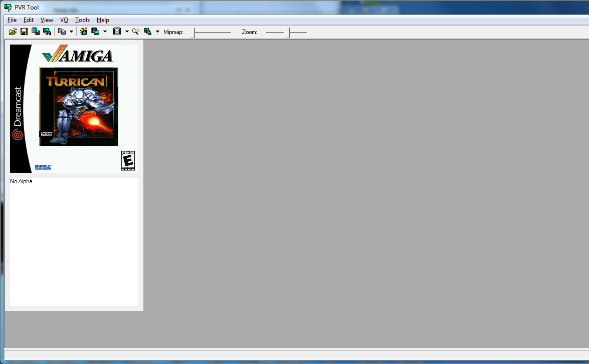
Task: Click the layered green squares icon before Mipmap
Action: pyautogui.click(x=148, y=32)
